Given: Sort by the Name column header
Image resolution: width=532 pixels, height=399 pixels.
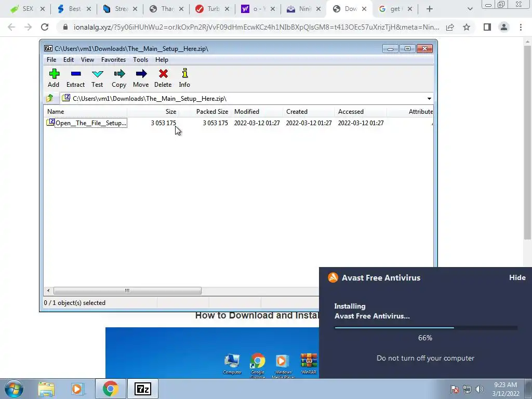Looking at the screenshot, I should tap(85, 112).
